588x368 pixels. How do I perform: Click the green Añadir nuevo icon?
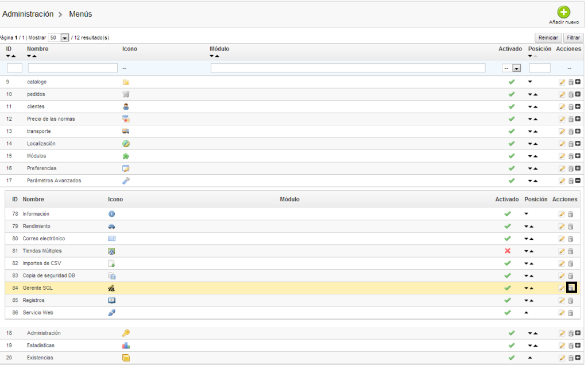[564, 13]
